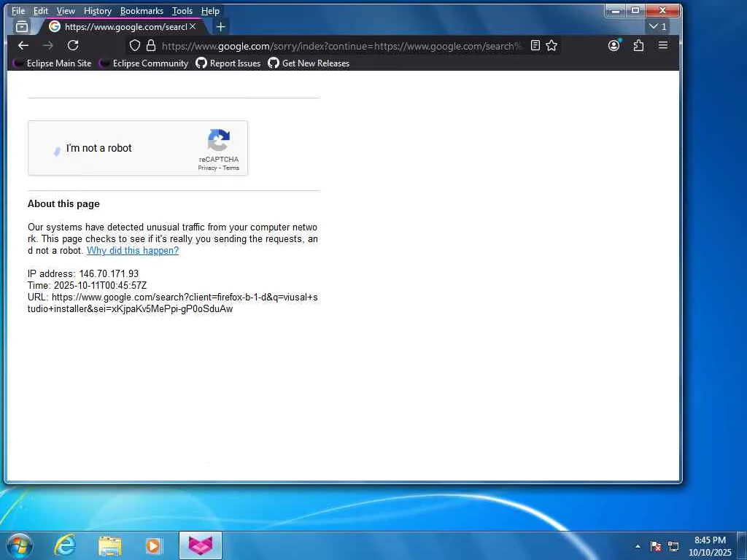The image size is (747, 560).
Task: Click the reCAPTCHA logo
Action: click(x=219, y=140)
